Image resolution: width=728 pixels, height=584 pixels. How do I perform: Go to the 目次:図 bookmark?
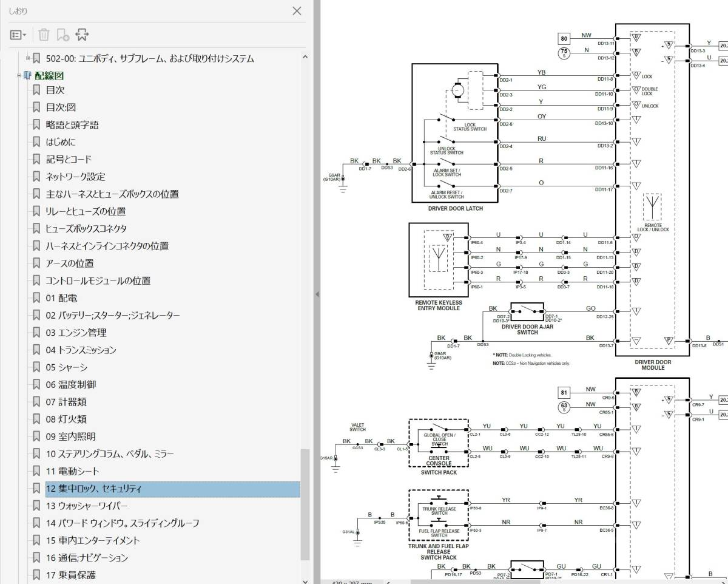61,107
